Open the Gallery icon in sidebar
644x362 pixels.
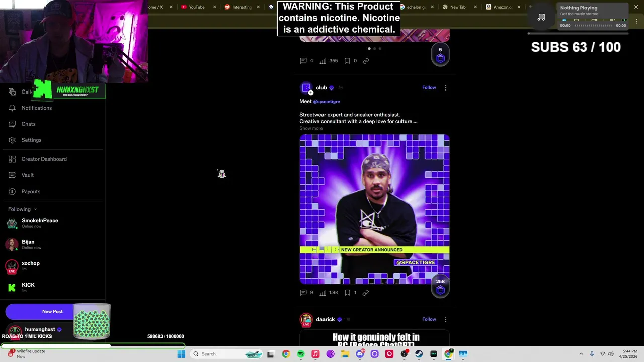(x=12, y=92)
